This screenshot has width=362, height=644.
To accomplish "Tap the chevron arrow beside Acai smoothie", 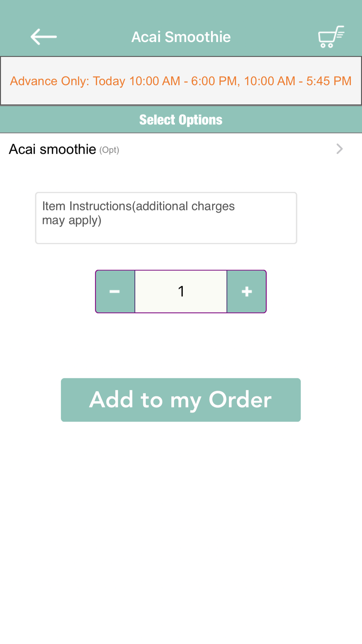I will coord(339,149).
